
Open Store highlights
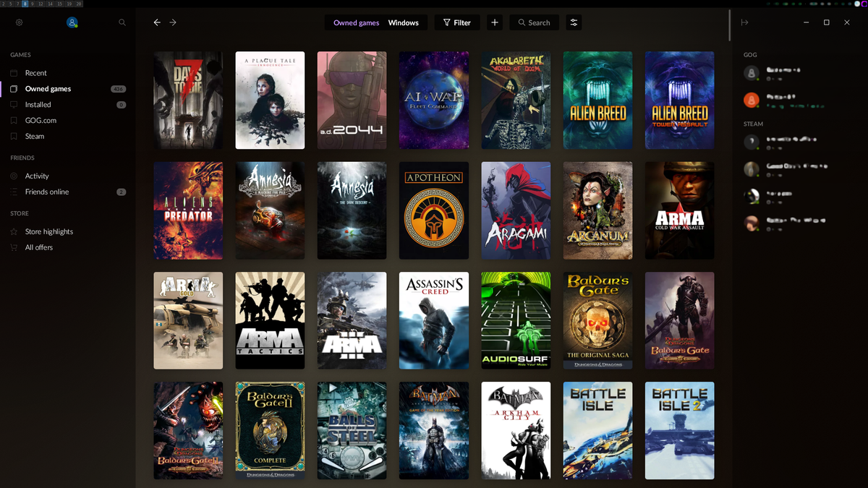pyautogui.click(x=48, y=231)
